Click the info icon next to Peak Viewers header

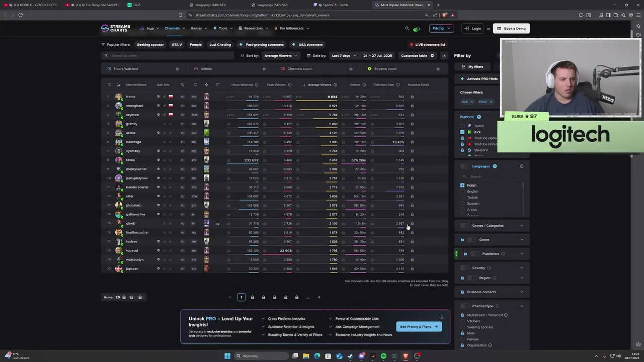290,84
